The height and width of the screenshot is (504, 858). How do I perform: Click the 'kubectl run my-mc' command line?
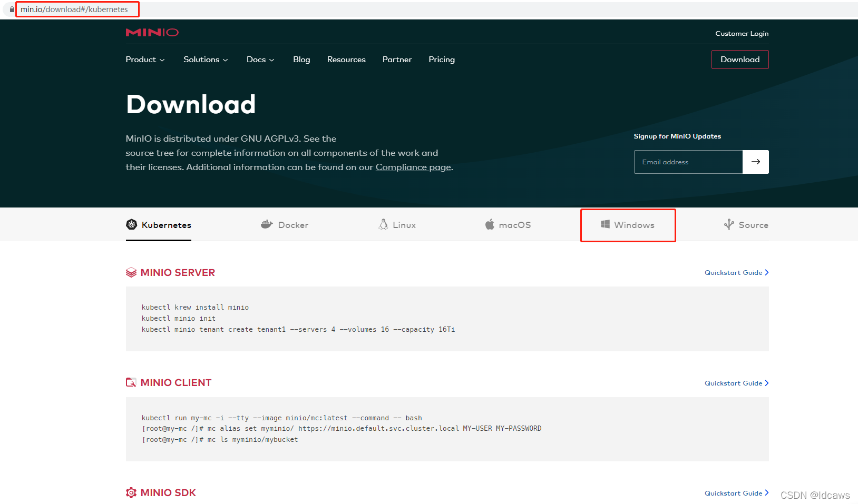282,418
